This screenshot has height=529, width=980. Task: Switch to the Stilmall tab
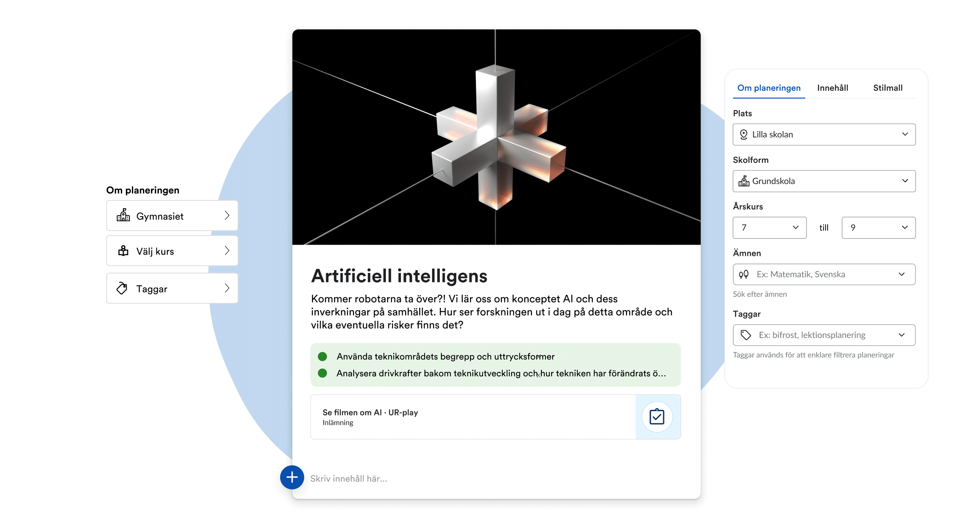[888, 88]
